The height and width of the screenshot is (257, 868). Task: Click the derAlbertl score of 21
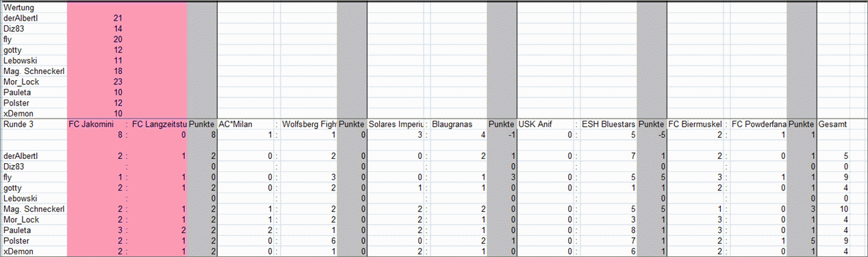(x=118, y=18)
